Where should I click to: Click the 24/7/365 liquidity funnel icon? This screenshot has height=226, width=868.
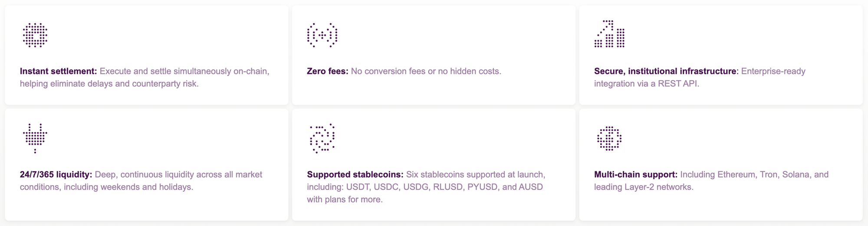coord(35,138)
